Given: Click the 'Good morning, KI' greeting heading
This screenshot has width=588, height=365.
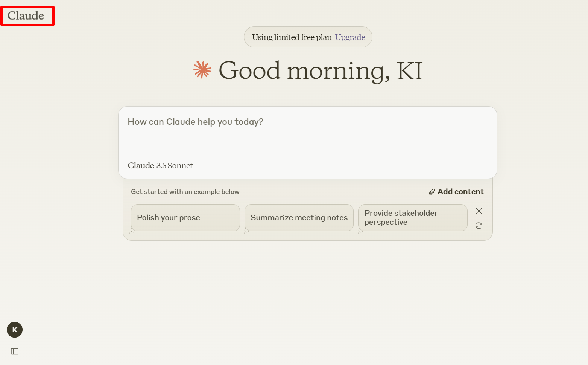Looking at the screenshot, I should [321, 70].
